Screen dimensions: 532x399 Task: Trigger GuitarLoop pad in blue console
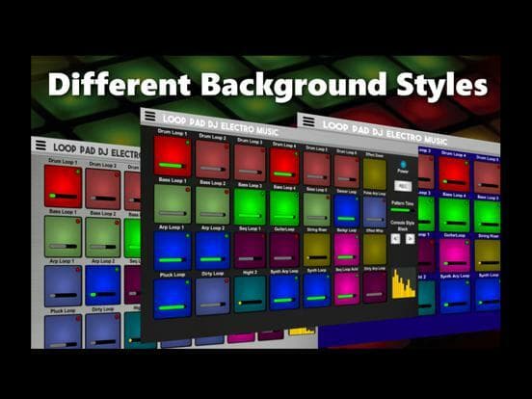click(454, 255)
